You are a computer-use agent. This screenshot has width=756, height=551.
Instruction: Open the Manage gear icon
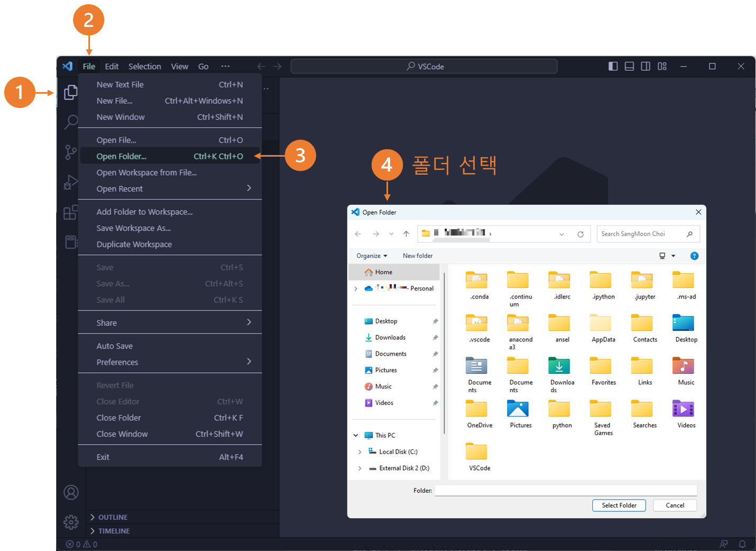tap(71, 522)
